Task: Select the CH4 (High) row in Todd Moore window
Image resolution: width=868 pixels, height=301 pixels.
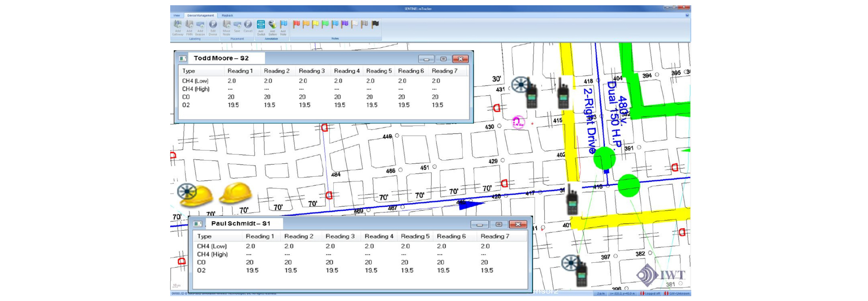Action: 323,89
